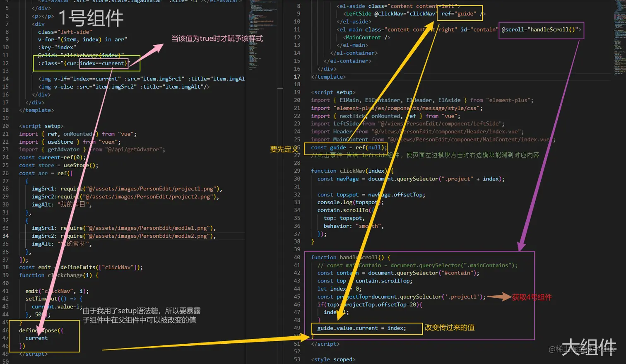This screenshot has width=626, height=364.
Task: Click line number 34 in the left editor gutter
Action: (x=5, y=236)
